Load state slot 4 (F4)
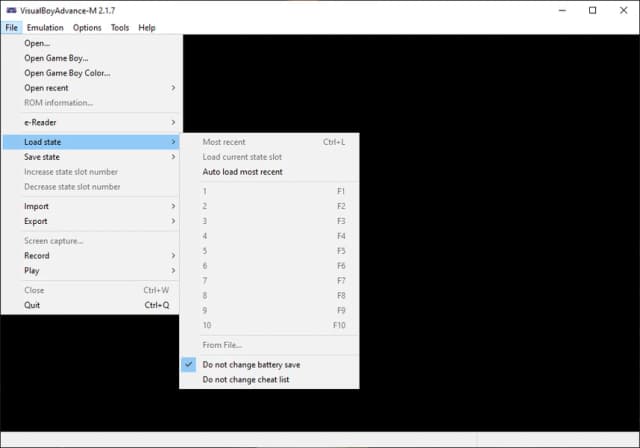Viewport: 640px width, 448px height. pos(269,236)
